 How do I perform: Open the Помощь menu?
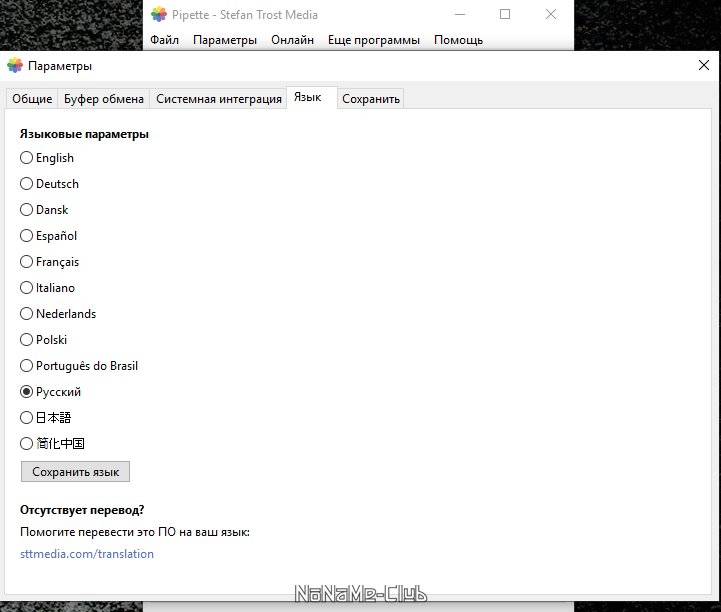(458, 40)
